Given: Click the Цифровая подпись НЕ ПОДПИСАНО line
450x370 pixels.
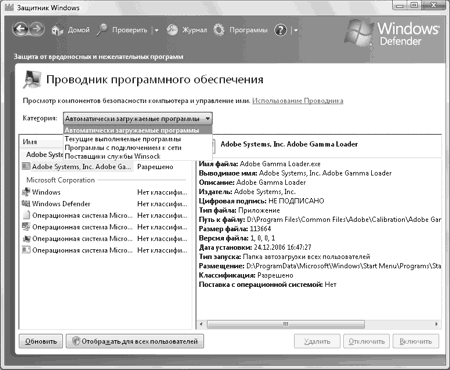Looking at the screenshot, I should pyautogui.click(x=261, y=201).
